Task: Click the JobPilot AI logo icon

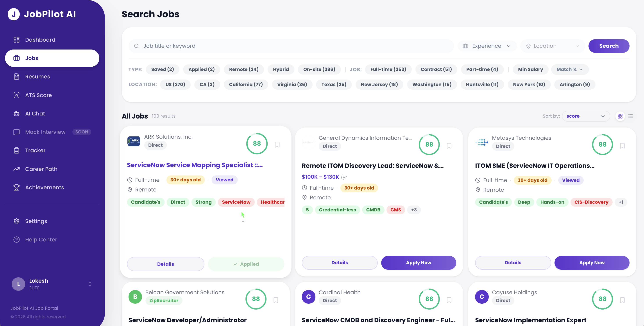Action: 14,14
